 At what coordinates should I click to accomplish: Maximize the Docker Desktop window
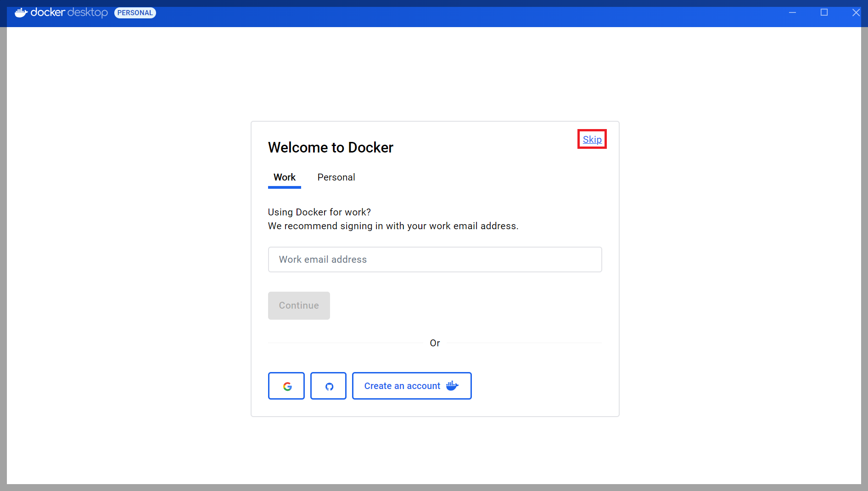coord(824,12)
